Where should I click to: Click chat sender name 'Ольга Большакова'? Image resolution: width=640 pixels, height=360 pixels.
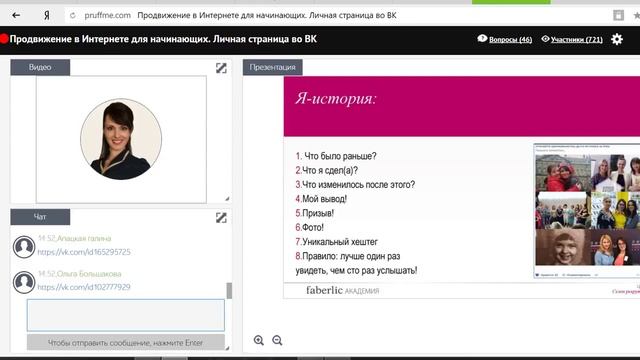click(89, 274)
